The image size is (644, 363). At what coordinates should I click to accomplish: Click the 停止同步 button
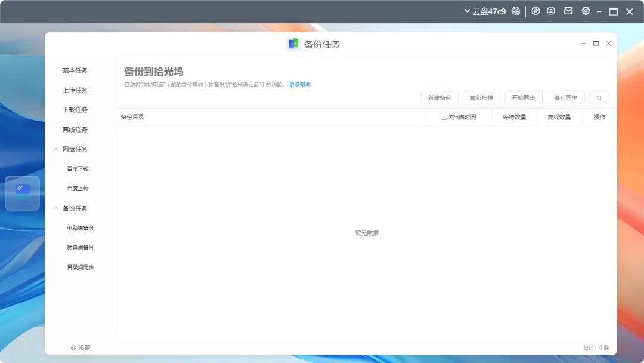pos(565,98)
